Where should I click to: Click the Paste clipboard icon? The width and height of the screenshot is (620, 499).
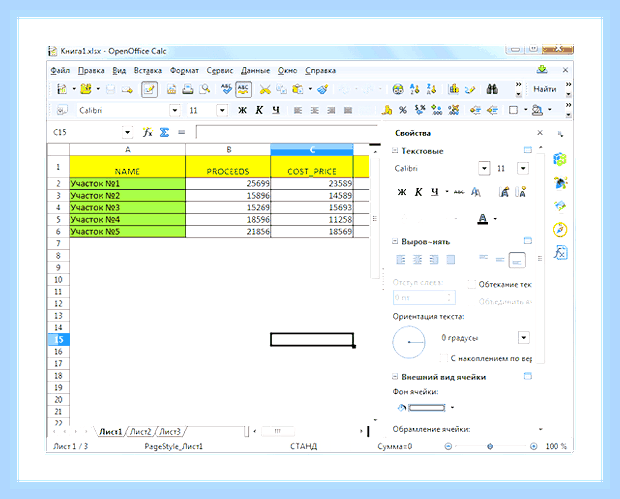coord(297,89)
